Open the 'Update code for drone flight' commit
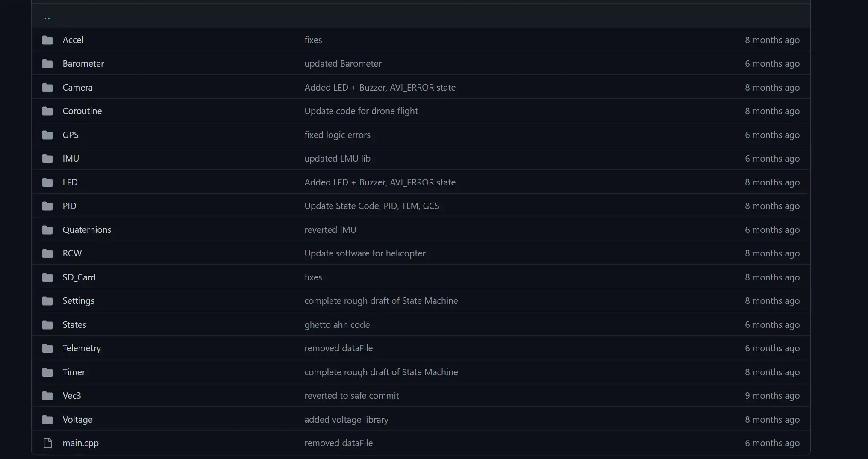 pos(361,111)
